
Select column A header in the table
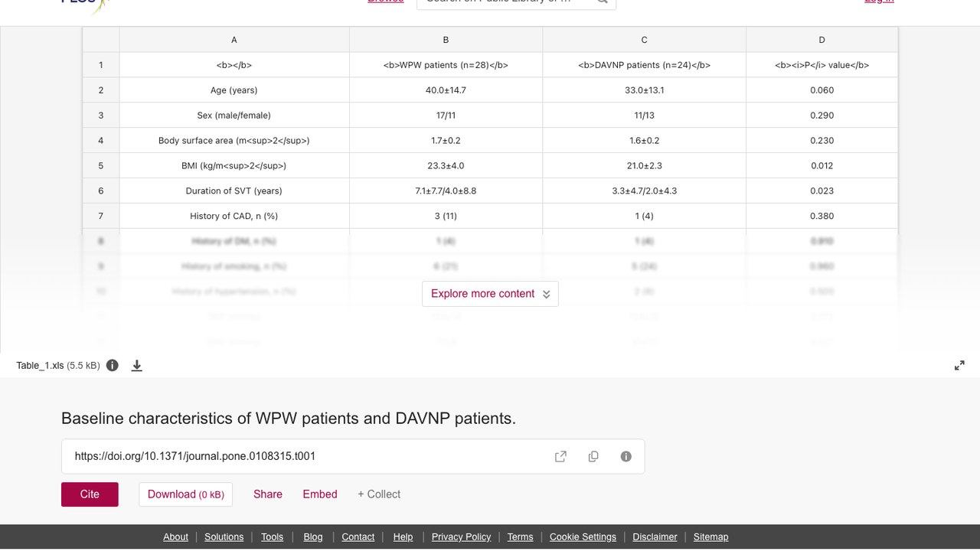coord(234,40)
